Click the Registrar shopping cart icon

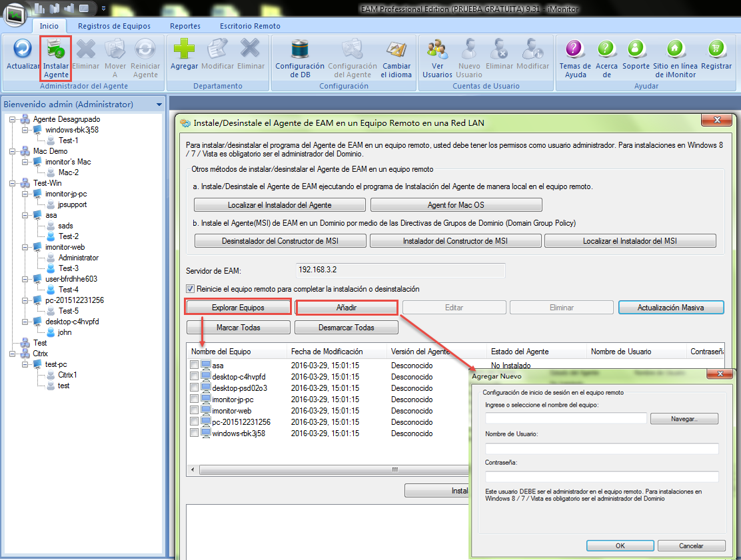tap(716, 50)
